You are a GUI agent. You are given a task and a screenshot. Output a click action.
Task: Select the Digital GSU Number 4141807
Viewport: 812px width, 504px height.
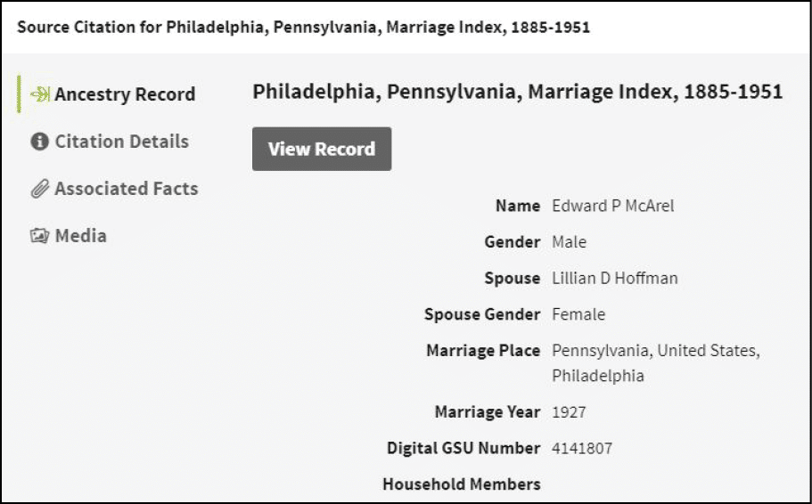[x=582, y=448]
